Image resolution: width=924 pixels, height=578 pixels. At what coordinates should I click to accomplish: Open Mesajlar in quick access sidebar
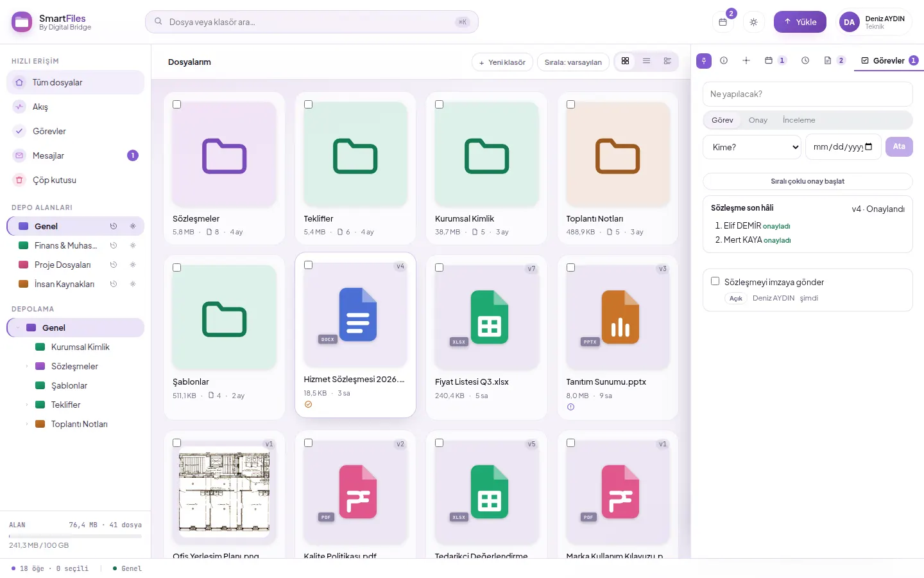(x=76, y=155)
